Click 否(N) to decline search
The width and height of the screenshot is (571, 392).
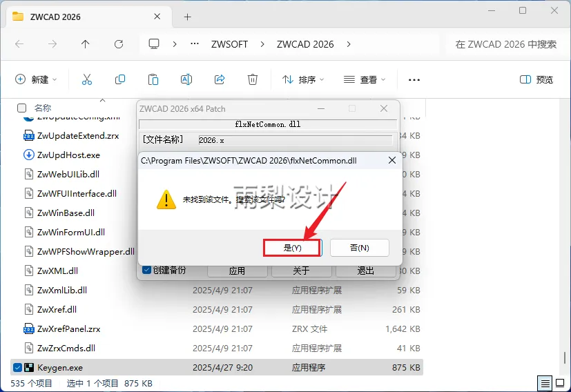pyautogui.click(x=360, y=248)
